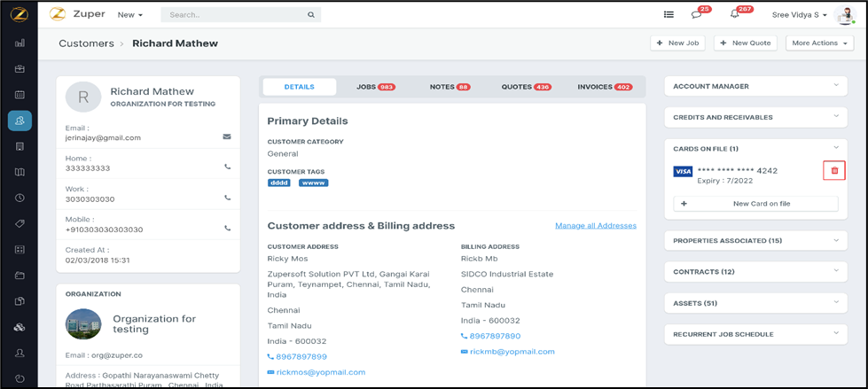Switch to the Invoices tab
This screenshot has height=389, width=868.
604,87
